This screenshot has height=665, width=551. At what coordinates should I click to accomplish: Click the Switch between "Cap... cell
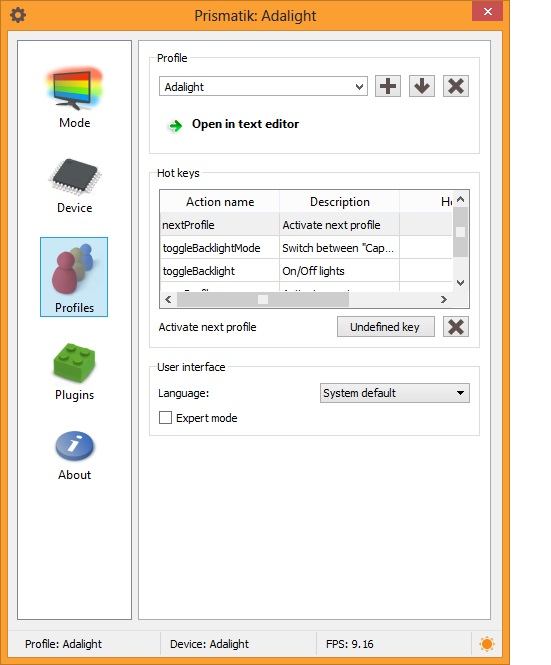339,248
